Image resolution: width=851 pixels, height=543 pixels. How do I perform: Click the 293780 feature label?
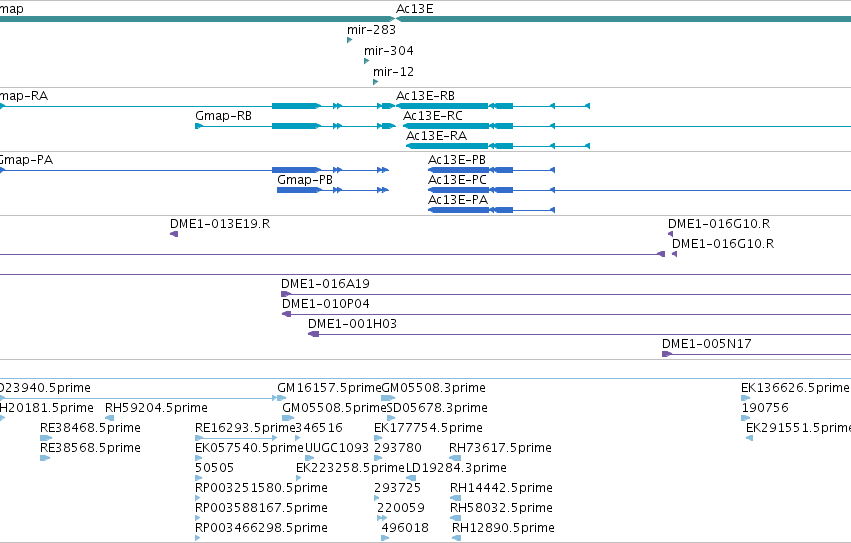398,448
